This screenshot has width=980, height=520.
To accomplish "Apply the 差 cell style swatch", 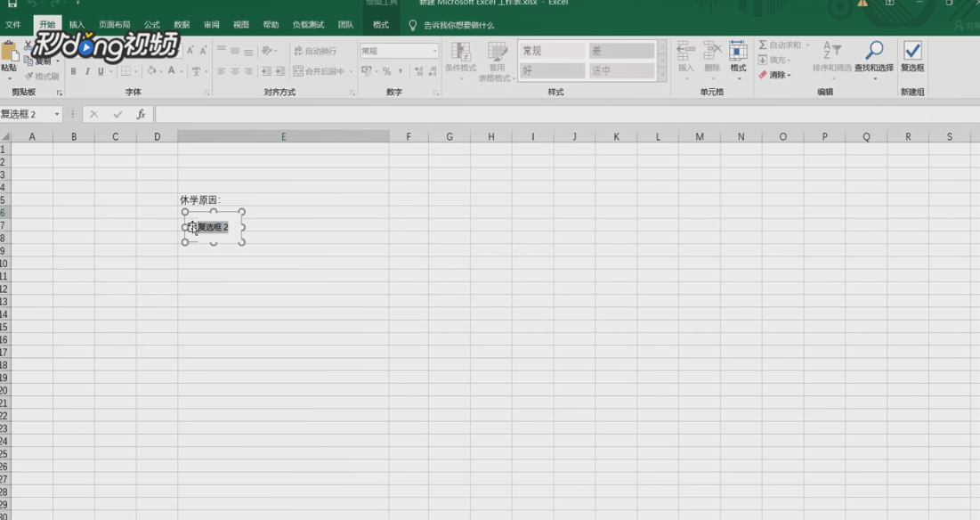I will point(620,51).
